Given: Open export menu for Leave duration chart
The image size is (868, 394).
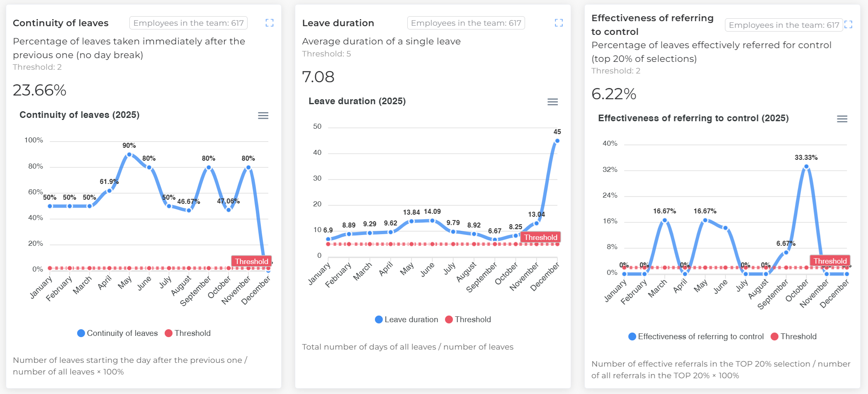Looking at the screenshot, I should [552, 102].
